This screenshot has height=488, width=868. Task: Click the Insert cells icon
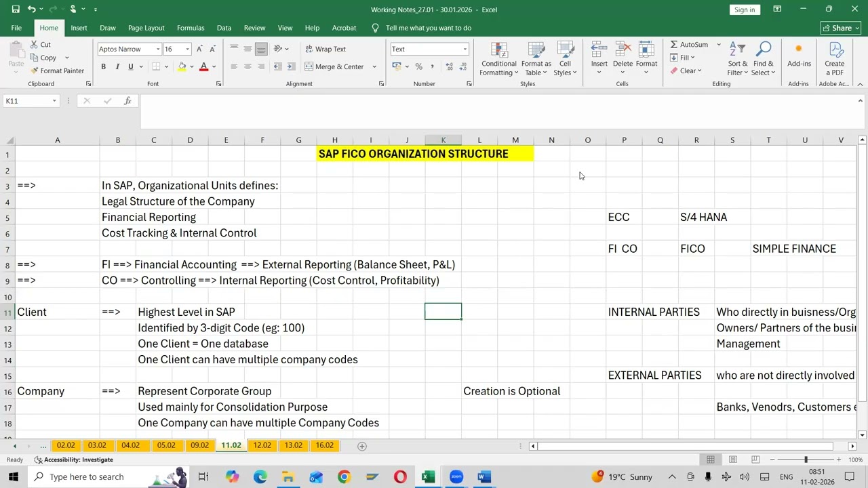pos(599,49)
